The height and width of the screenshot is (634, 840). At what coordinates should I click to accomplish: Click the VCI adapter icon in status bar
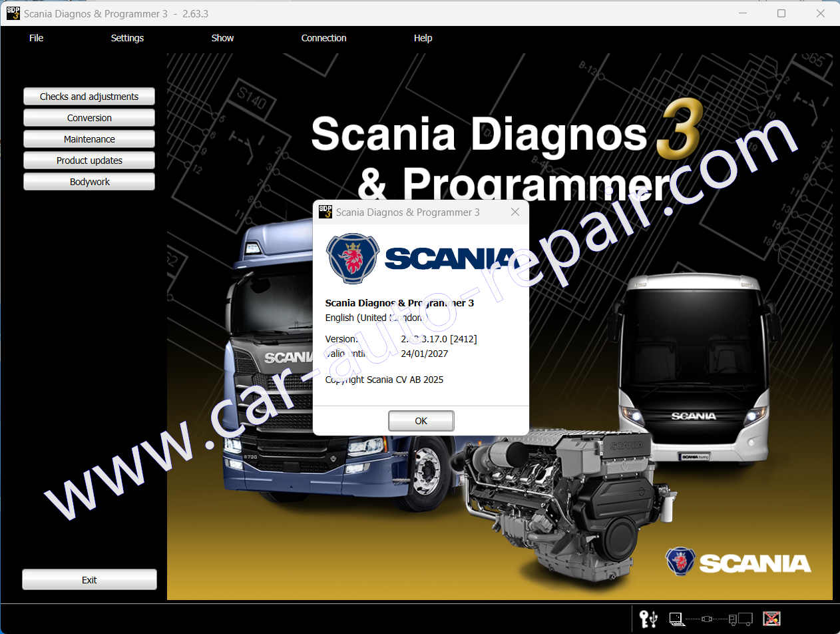click(x=707, y=619)
